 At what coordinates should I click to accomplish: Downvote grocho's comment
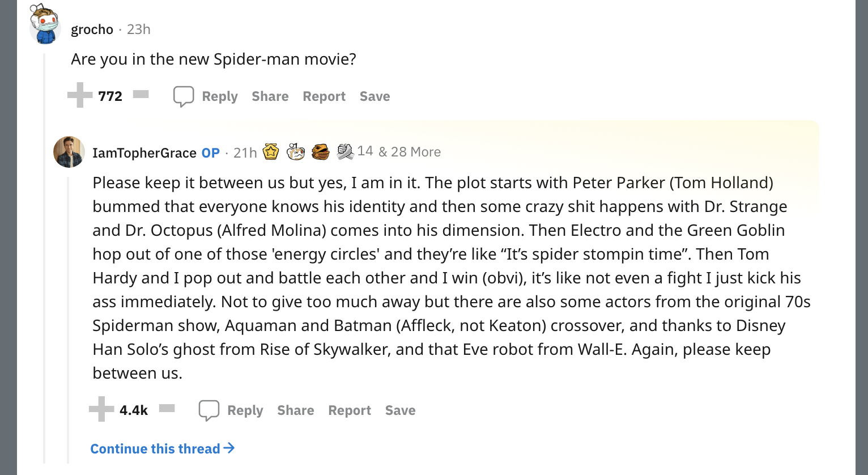pyautogui.click(x=141, y=95)
